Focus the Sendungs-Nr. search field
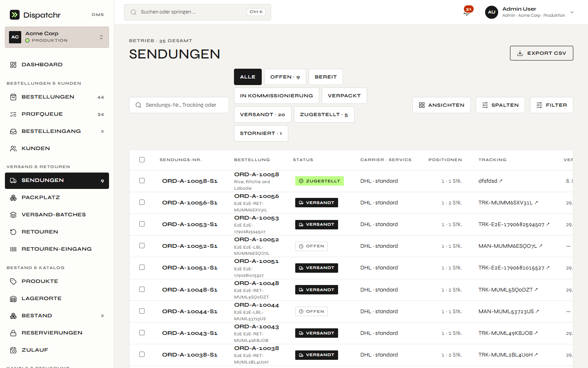The image size is (588, 368). 179,105
